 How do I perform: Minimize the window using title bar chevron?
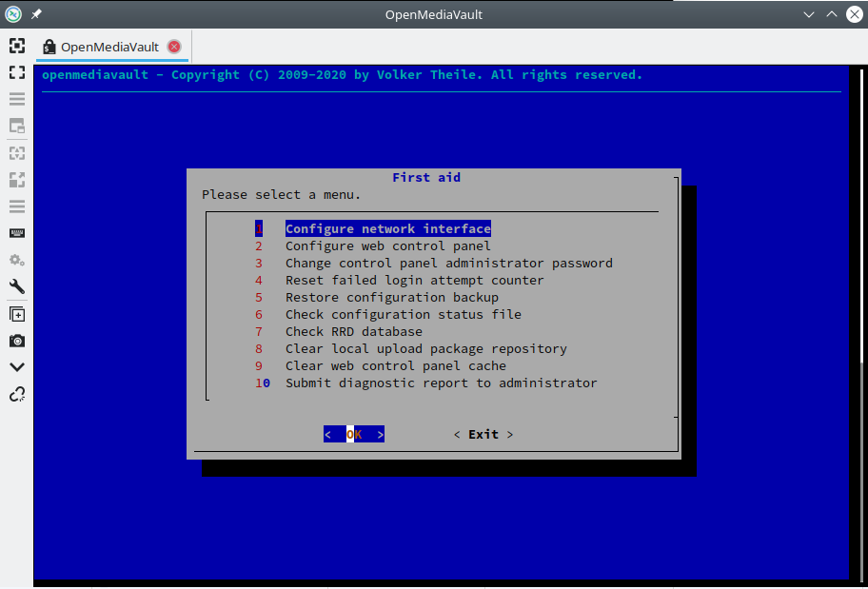point(809,14)
